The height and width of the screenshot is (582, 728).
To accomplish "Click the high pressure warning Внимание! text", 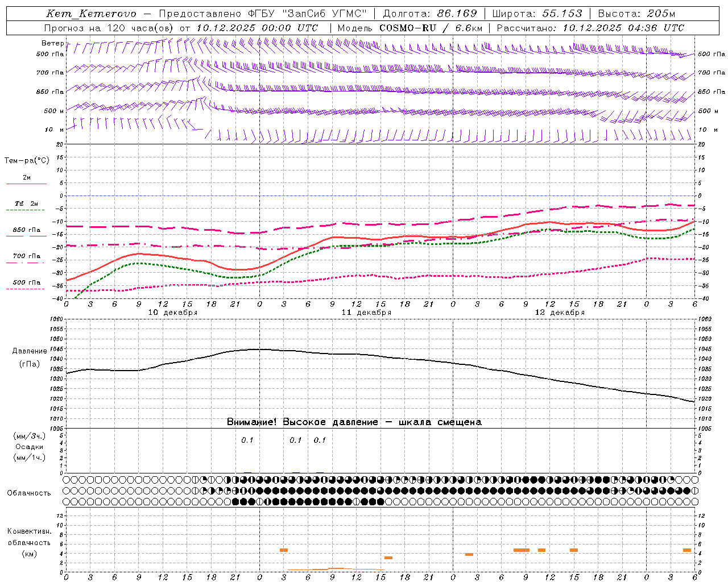I will point(354,422).
